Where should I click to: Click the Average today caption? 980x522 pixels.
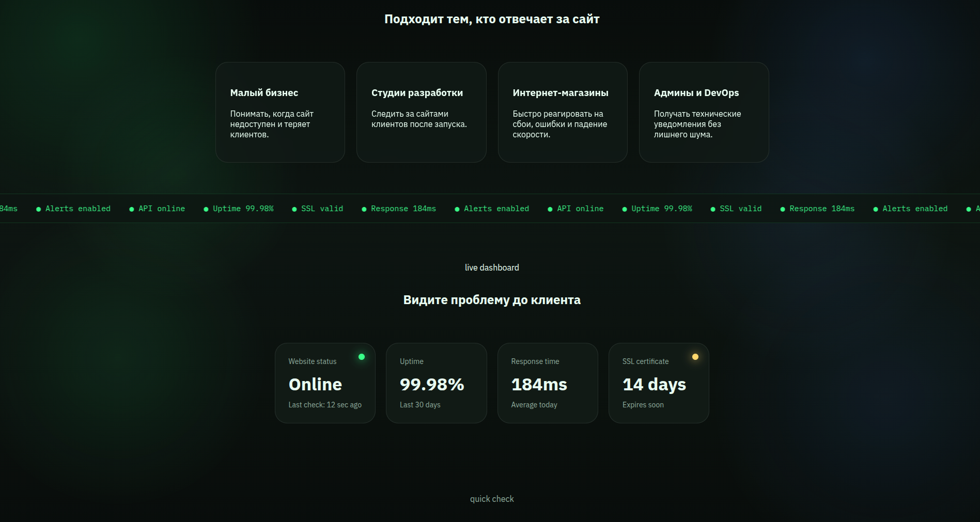tap(534, 405)
